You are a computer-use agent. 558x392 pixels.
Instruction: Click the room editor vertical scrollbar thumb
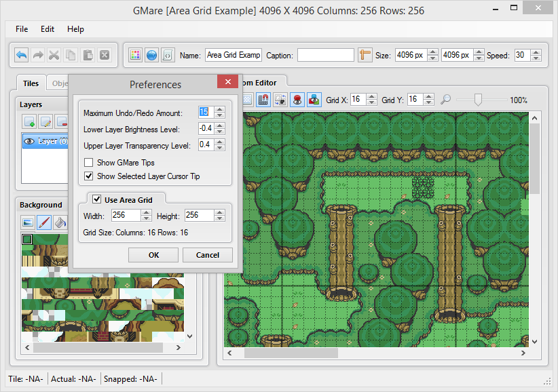(x=534, y=159)
